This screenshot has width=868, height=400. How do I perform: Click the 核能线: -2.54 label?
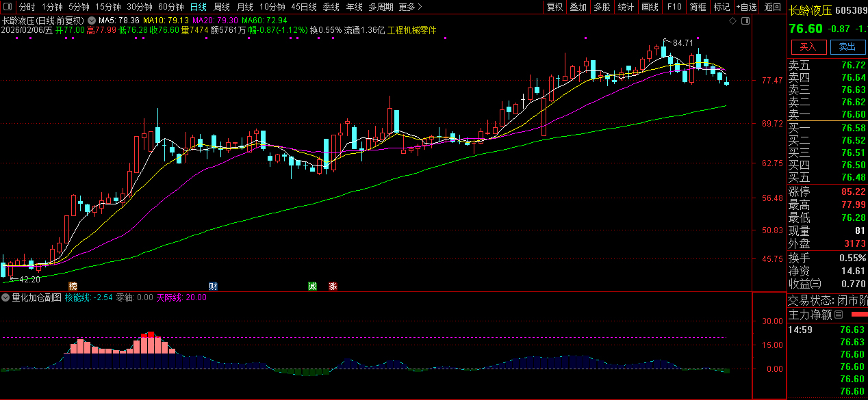tap(88, 297)
